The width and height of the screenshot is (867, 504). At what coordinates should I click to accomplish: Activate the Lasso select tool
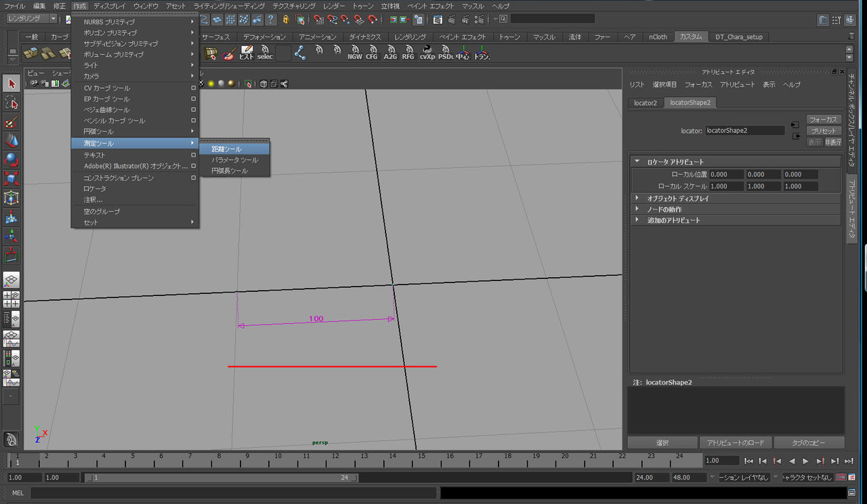(12, 102)
